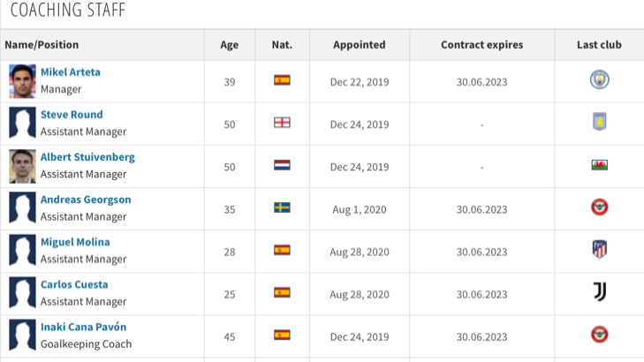Click Albert Stuivenberg's portrait photo

[x=22, y=166]
